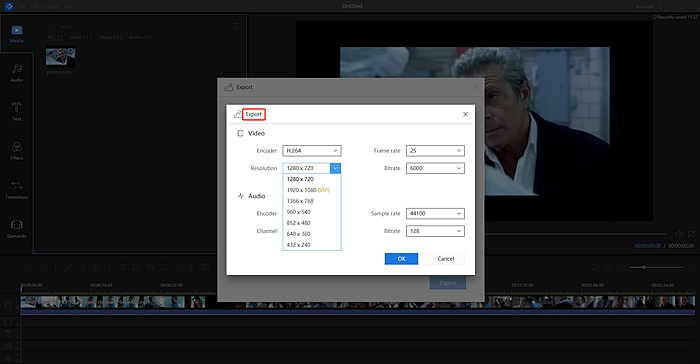Pick 432 x 240 resolution option
The image size is (700, 364).
[x=312, y=245]
